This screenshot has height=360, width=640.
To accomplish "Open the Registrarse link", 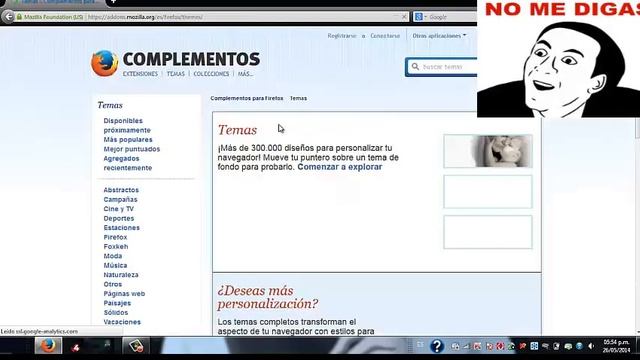I will [342, 36].
